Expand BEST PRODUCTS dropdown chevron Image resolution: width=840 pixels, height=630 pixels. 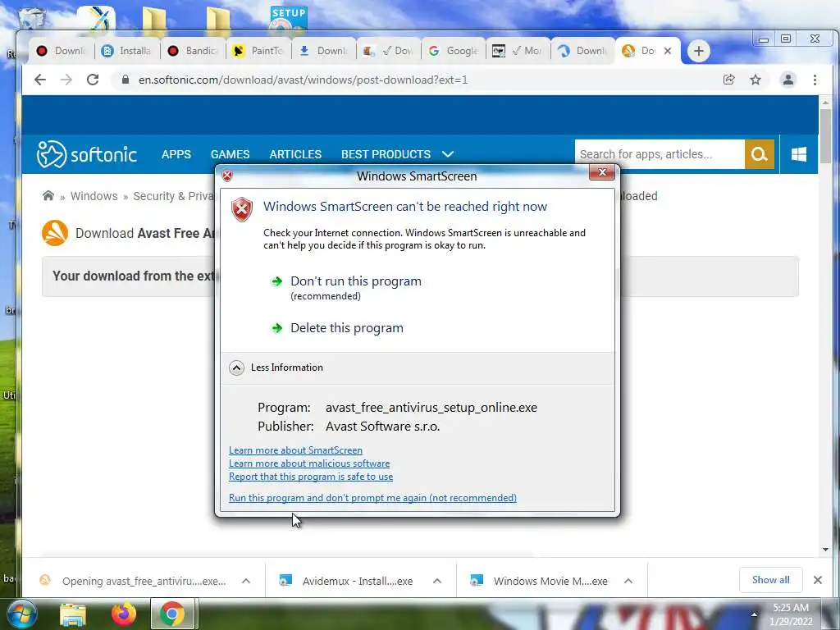coord(448,154)
